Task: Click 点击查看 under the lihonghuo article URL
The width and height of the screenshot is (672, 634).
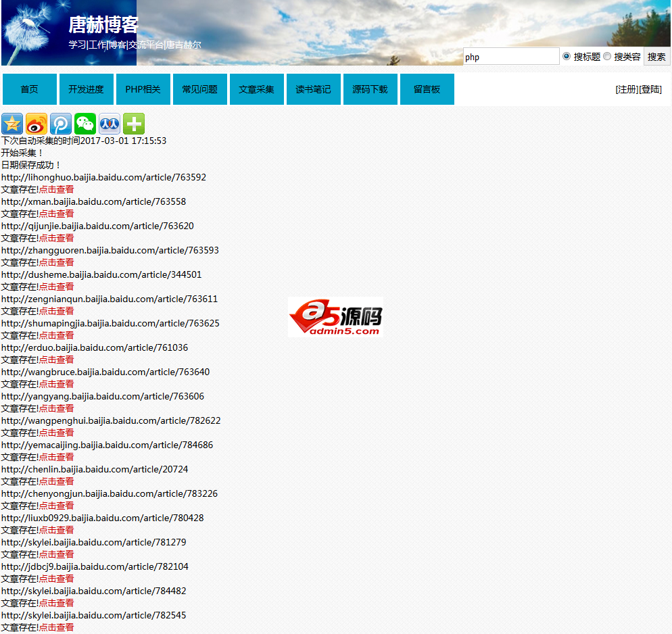Action: click(x=56, y=189)
